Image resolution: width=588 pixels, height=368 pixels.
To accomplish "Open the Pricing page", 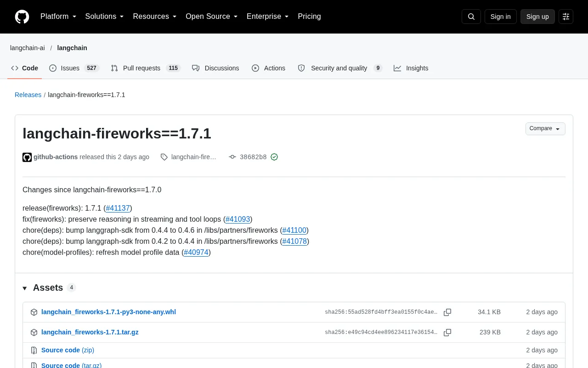I will click(309, 17).
